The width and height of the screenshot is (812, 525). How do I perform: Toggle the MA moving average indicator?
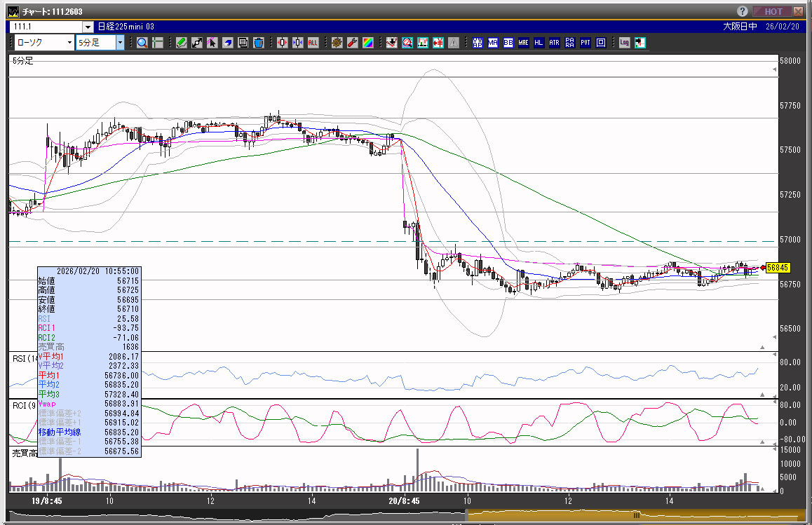click(x=493, y=43)
